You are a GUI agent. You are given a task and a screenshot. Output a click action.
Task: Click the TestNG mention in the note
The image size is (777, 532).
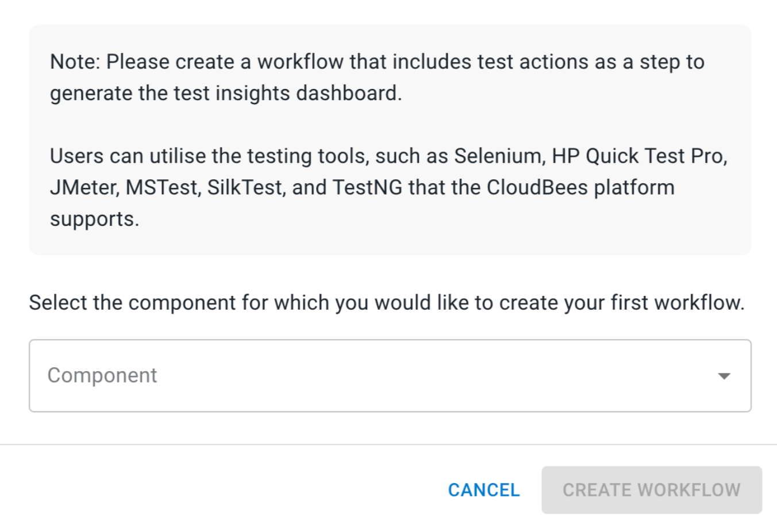pyautogui.click(x=367, y=187)
